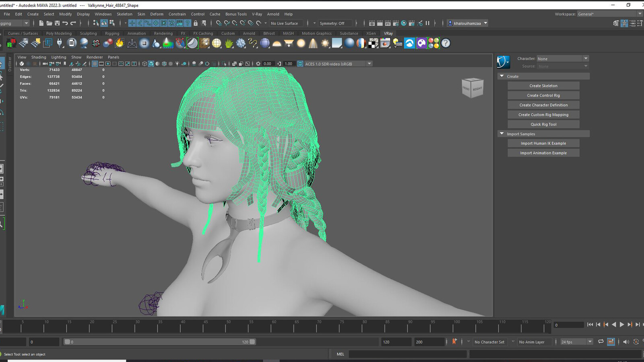Click the Save scene icon
This screenshot has height=362, width=644.
57,23
